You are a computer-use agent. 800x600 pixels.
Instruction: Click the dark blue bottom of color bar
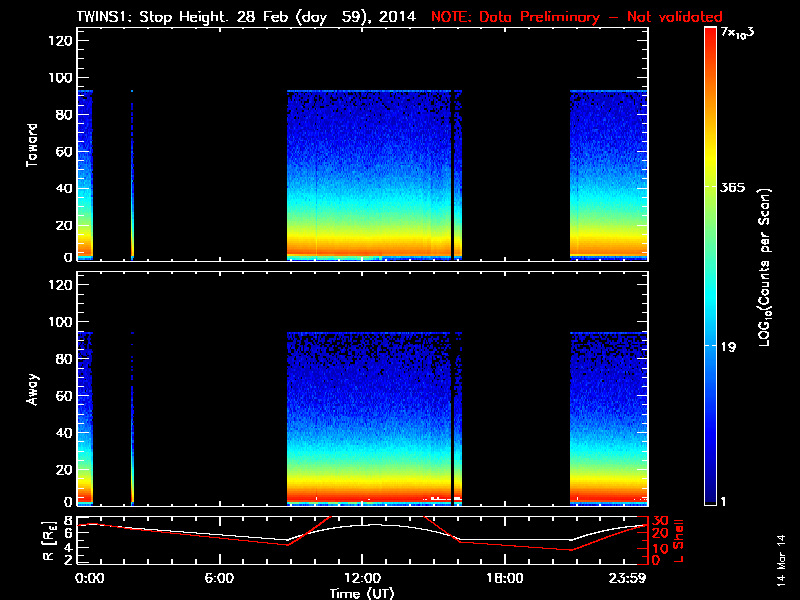point(710,490)
